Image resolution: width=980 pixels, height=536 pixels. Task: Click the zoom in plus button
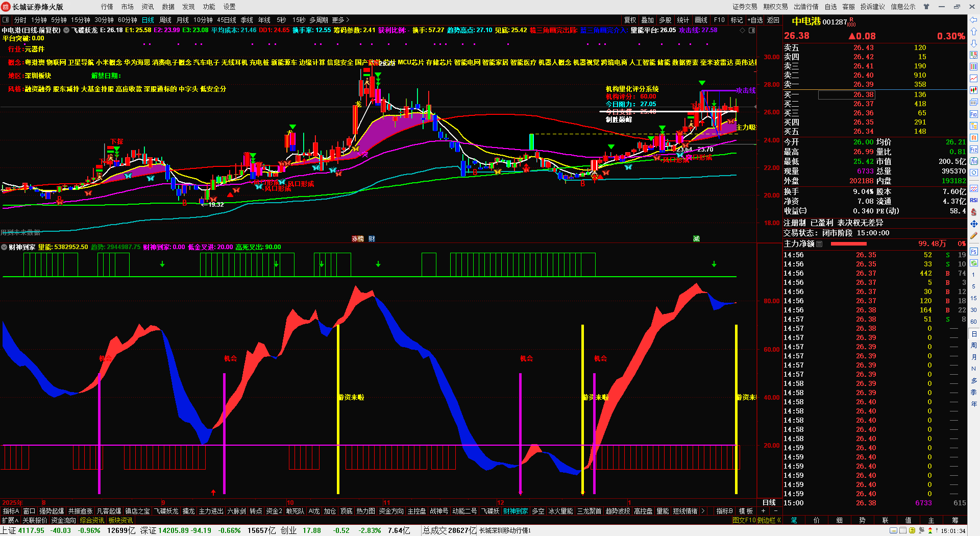(764, 511)
